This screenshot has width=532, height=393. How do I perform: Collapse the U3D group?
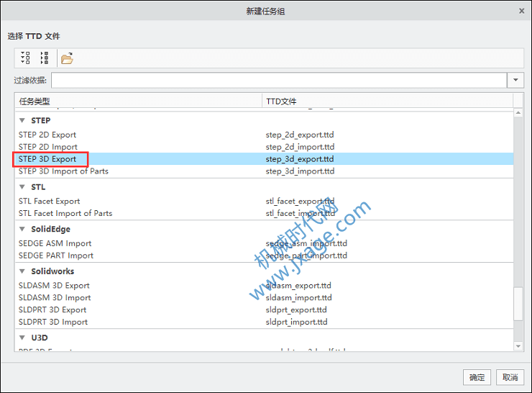tap(22, 338)
